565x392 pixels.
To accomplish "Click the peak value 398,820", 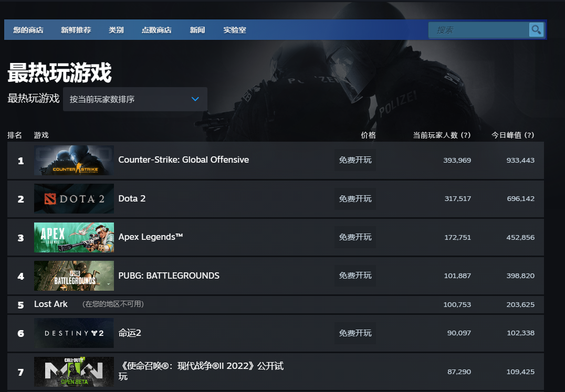I will [x=520, y=276].
